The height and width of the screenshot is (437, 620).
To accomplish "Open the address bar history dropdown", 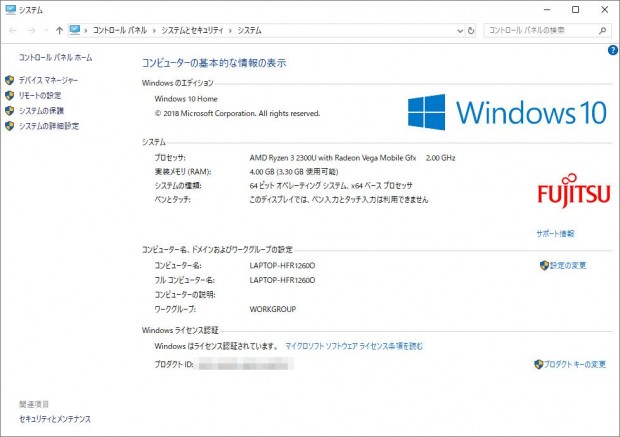I will click(460, 30).
